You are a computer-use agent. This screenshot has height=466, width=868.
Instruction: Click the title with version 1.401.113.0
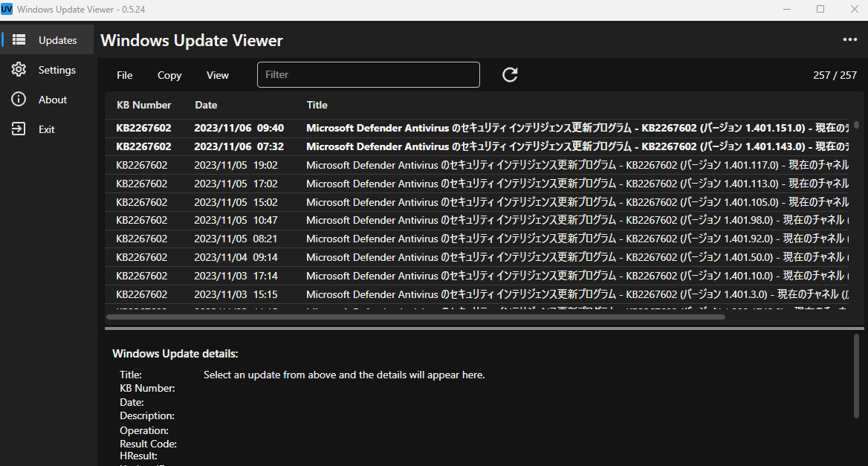click(x=577, y=184)
